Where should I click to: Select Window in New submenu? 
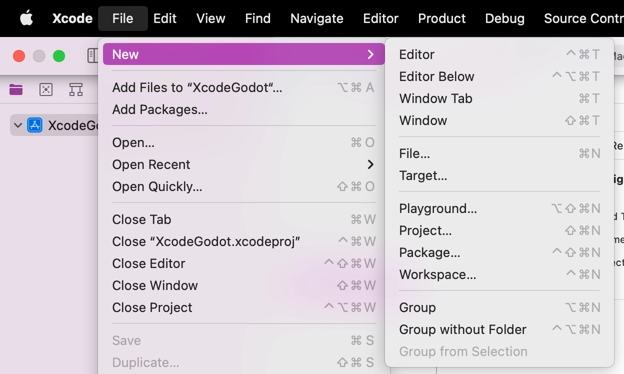[499, 120]
